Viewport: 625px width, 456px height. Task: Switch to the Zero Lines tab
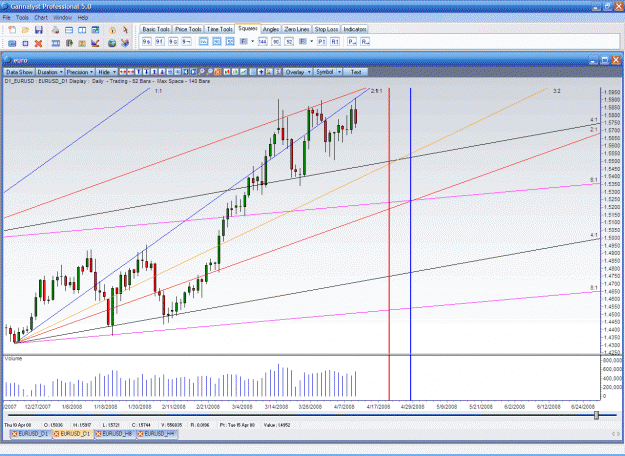[297, 29]
